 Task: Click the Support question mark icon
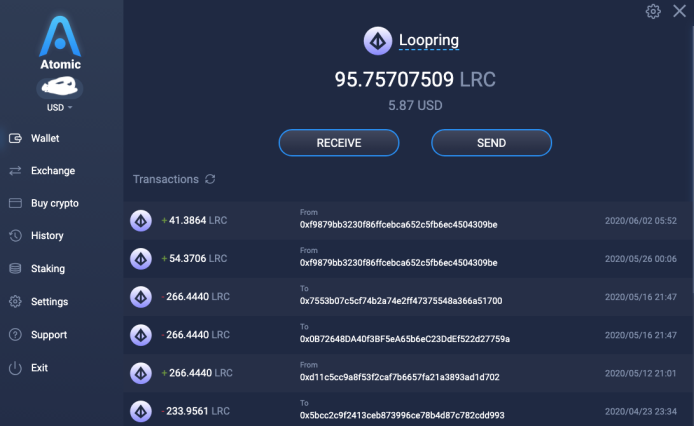click(15, 334)
